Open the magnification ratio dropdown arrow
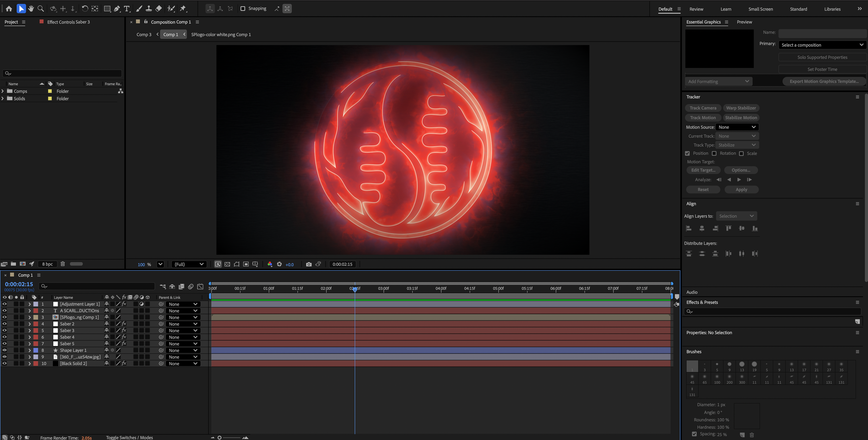The image size is (868, 440). pyautogui.click(x=160, y=264)
